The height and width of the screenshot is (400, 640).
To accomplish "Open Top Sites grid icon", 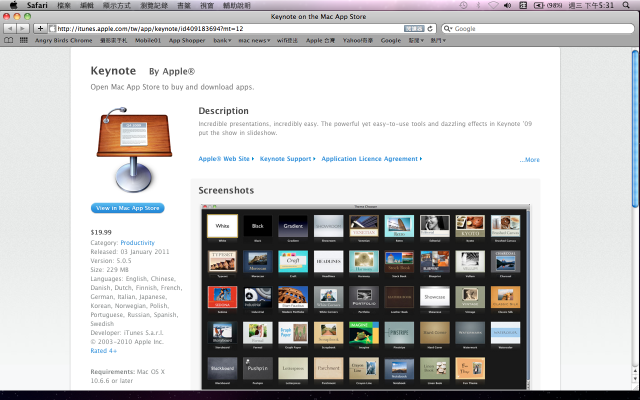I will (24, 40).
